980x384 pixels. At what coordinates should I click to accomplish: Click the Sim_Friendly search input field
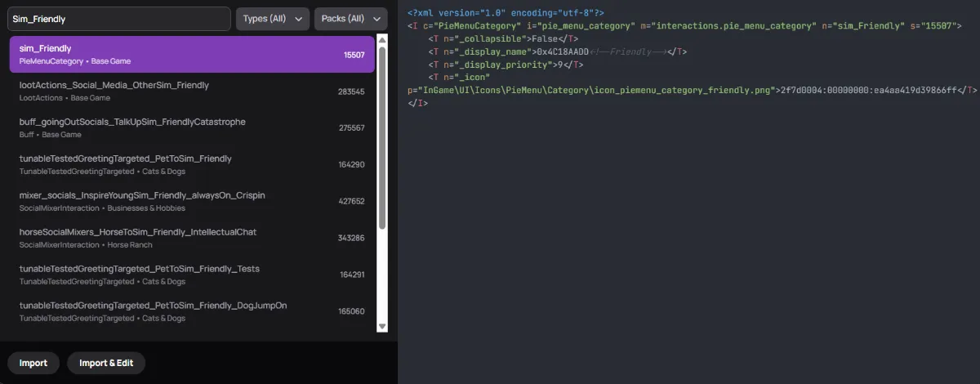click(x=118, y=19)
